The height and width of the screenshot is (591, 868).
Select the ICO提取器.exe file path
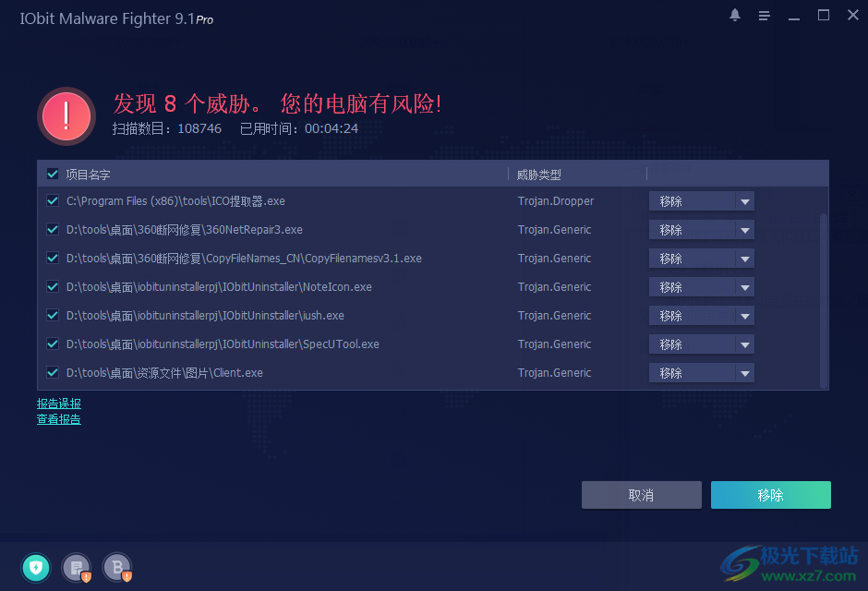[x=175, y=201]
